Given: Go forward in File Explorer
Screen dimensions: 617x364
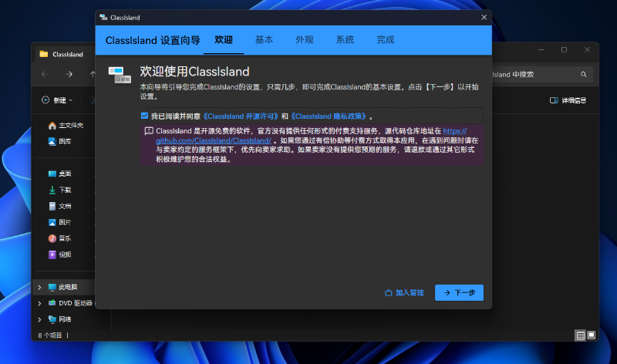Looking at the screenshot, I should pyautogui.click(x=69, y=74).
